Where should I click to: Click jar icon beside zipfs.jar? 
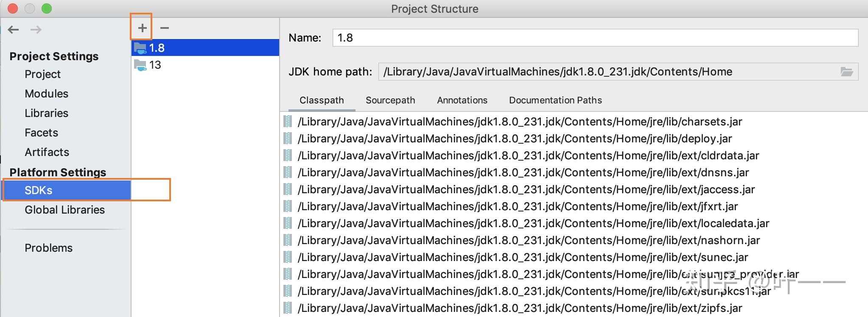click(x=288, y=308)
